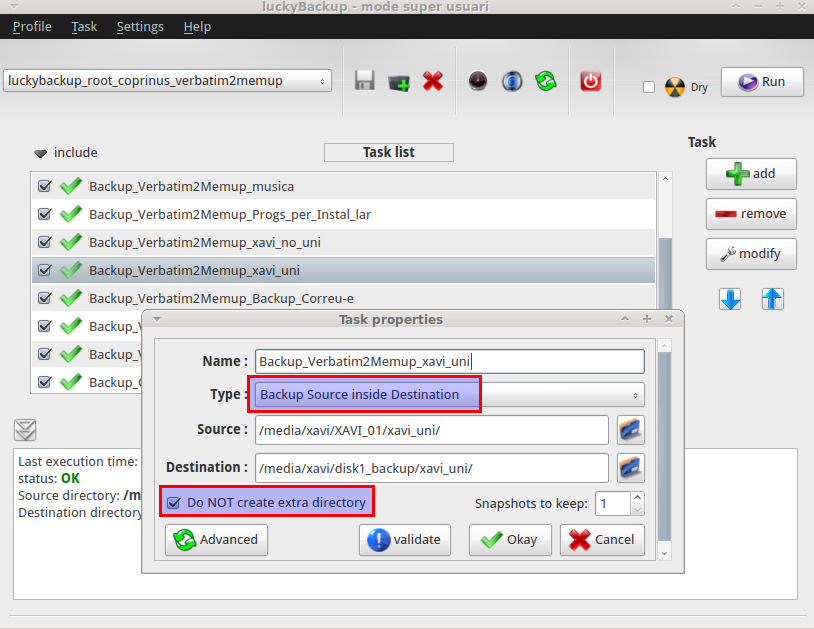
Task: Move selected task down with blue arrow
Action: [x=730, y=299]
